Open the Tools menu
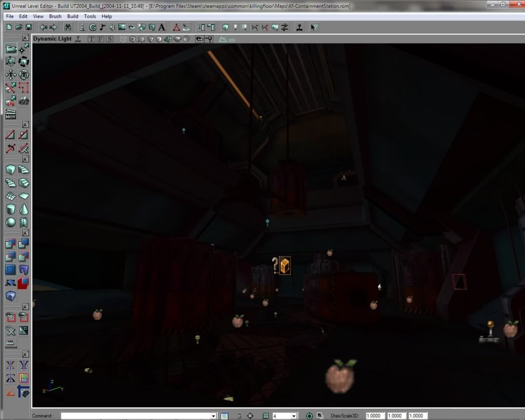525x420 pixels. pos(90,16)
